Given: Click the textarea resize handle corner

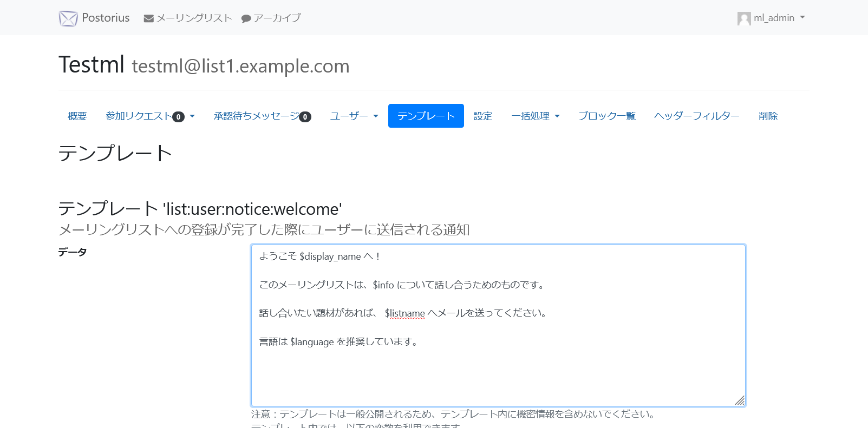Looking at the screenshot, I should click(x=740, y=400).
